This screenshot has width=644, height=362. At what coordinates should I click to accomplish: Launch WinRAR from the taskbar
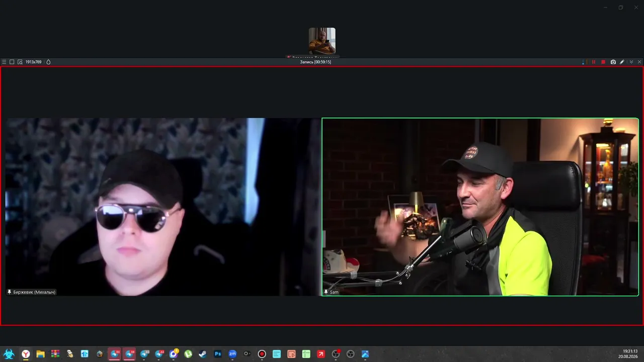(55, 354)
